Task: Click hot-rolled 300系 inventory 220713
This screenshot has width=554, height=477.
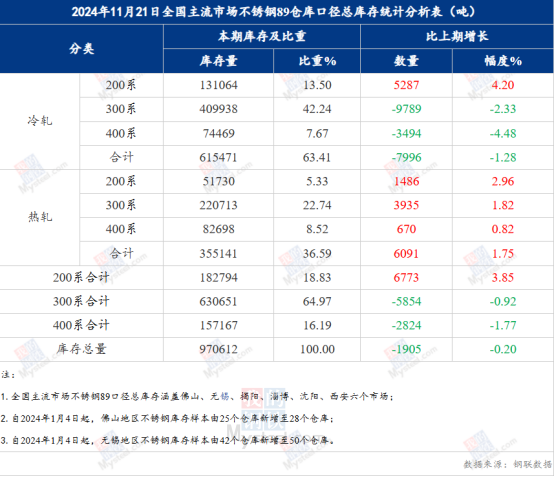Action: (218, 206)
